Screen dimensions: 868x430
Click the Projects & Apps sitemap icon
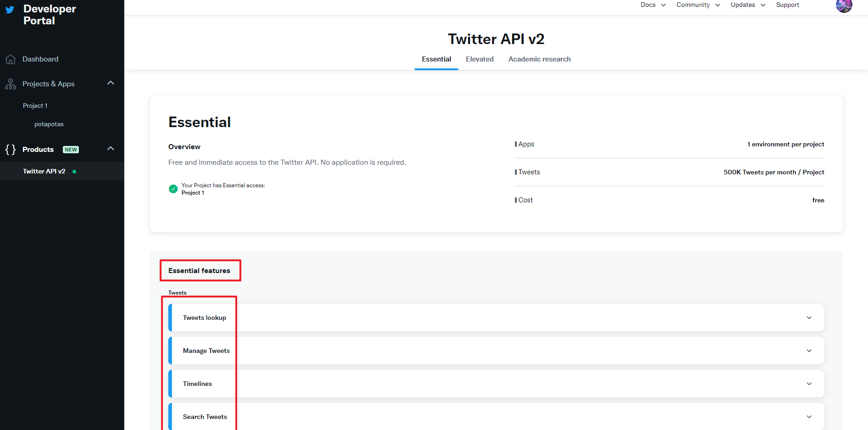pyautogui.click(x=10, y=84)
